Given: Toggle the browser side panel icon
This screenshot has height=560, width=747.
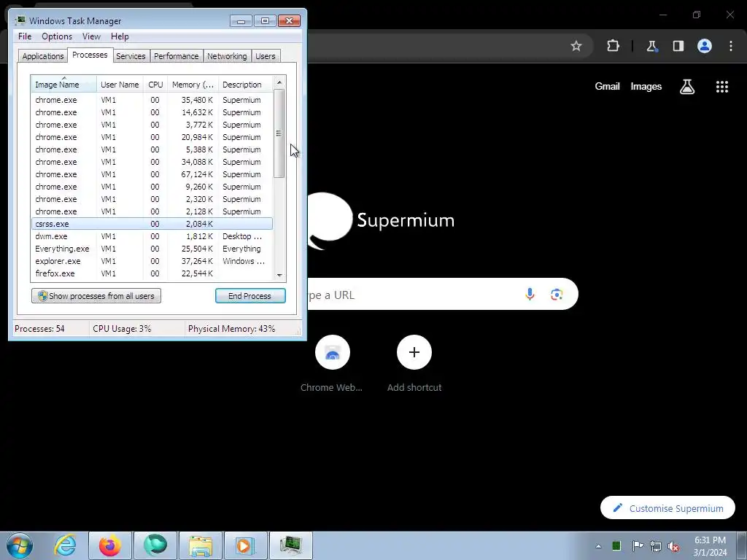Looking at the screenshot, I should click(678, 46).
